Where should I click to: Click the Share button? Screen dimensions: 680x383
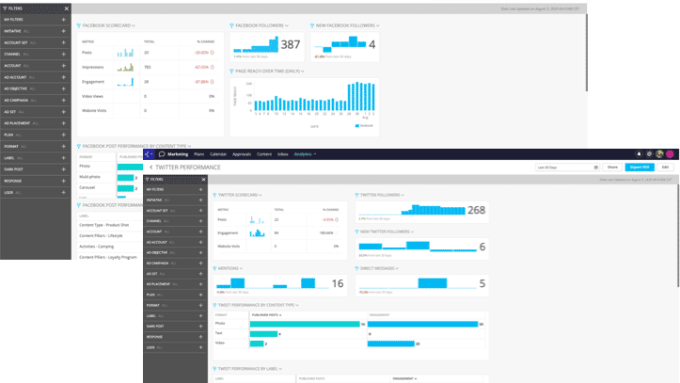[612, 167]
